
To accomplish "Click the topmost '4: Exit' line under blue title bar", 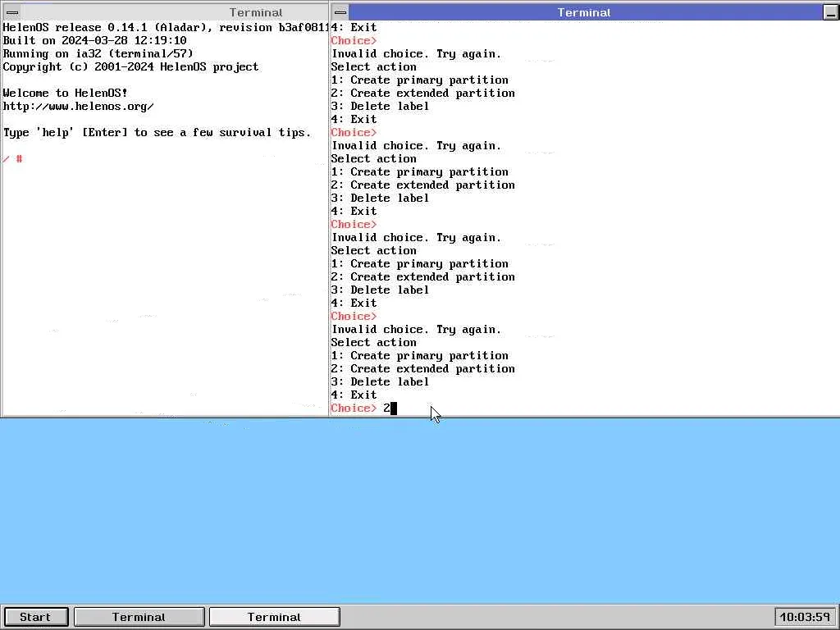I will point(354,27).
